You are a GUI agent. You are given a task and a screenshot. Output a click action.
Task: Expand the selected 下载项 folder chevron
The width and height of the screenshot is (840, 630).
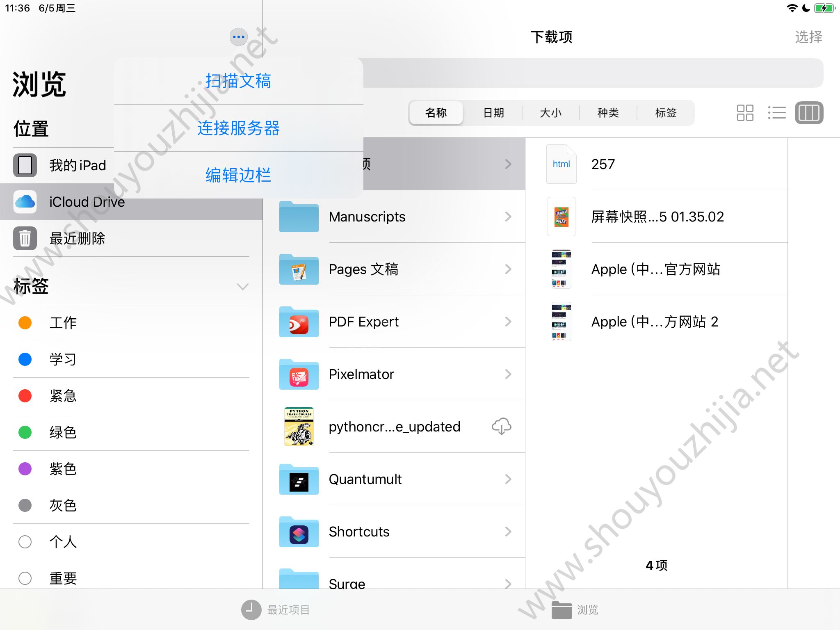(508, 164)
